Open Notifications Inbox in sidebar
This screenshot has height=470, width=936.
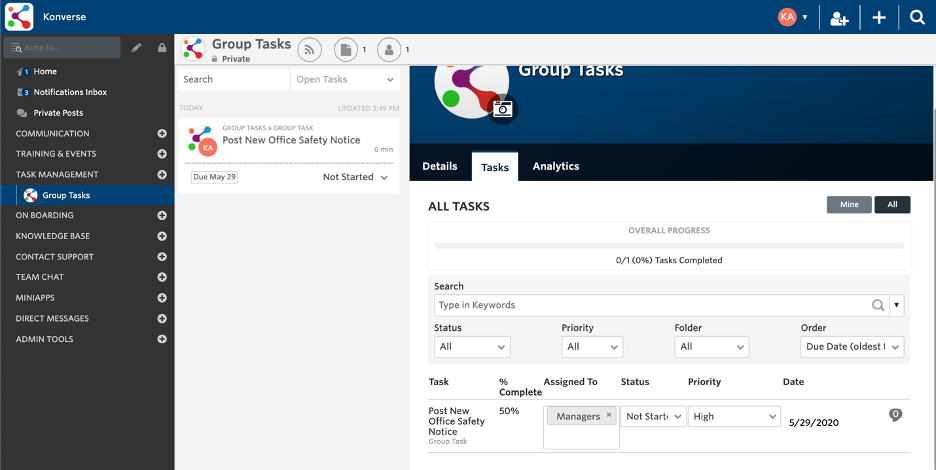click(70, 92)
